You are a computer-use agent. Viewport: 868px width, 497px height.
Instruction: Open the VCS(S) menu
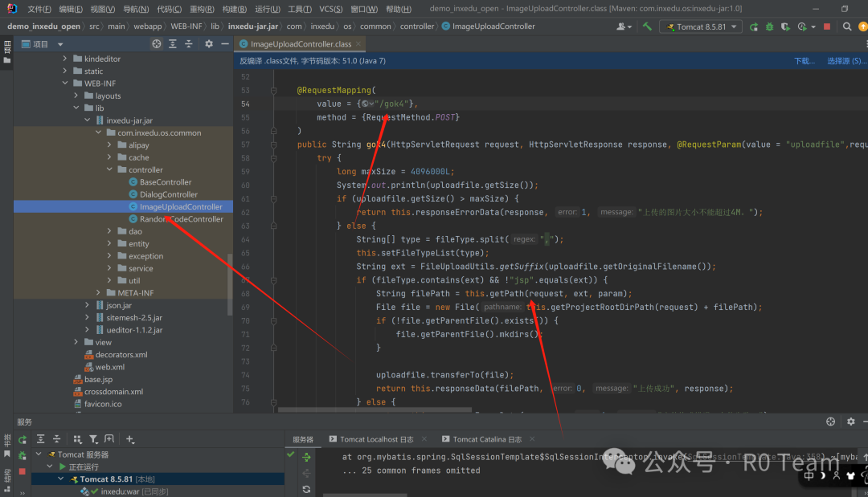[331, 9]
